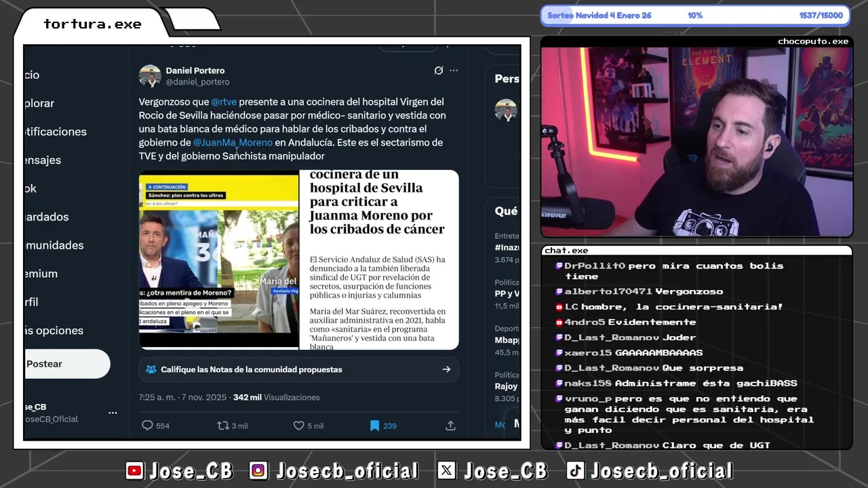
Task: Click the TikTok icon for Josecb_oficial
Action: point(575,470)
